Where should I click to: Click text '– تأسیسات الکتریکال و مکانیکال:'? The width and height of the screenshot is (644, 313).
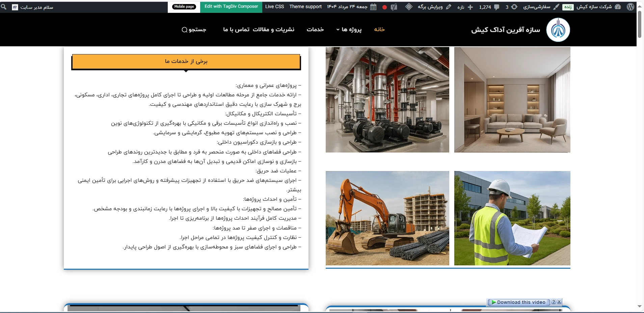(263, 114)
